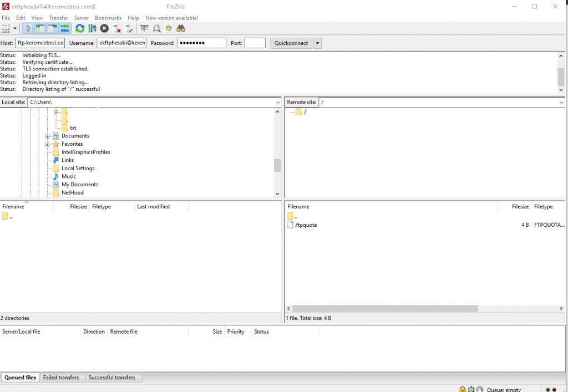Screen dimensions: 568x392
Task: Focus the Port input field
Action: pos(255,43)
